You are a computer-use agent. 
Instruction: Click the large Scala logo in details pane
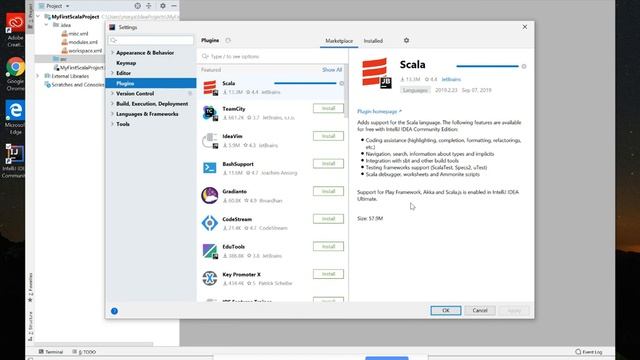[376, 73]
